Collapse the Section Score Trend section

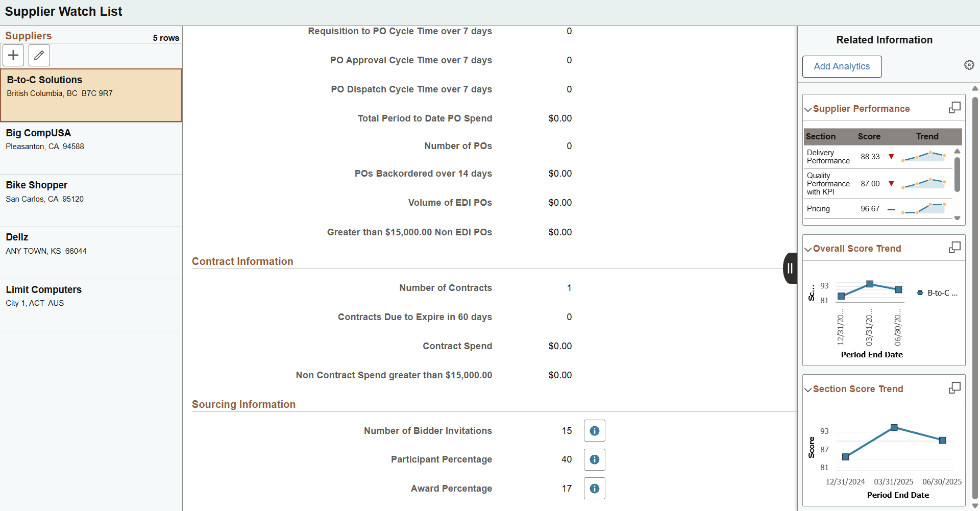coord(808,389)
